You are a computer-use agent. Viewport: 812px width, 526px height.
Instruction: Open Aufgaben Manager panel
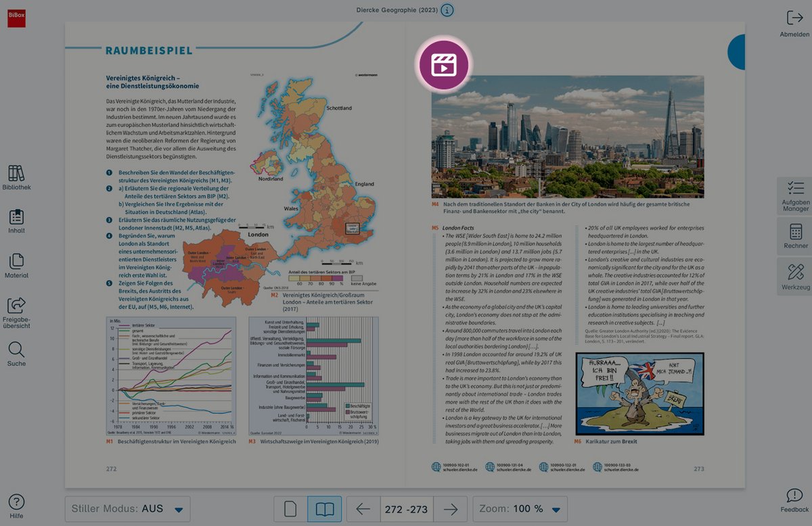(x=795, y=196)
